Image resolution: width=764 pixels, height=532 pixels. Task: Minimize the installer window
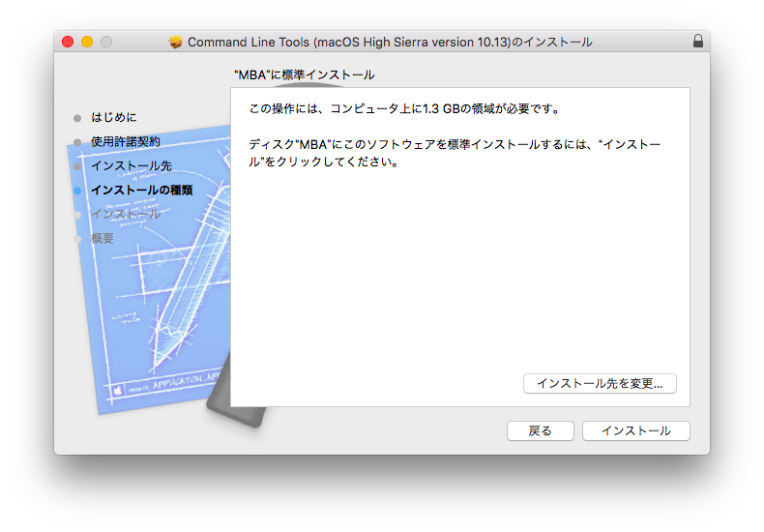tap(87, 42)
